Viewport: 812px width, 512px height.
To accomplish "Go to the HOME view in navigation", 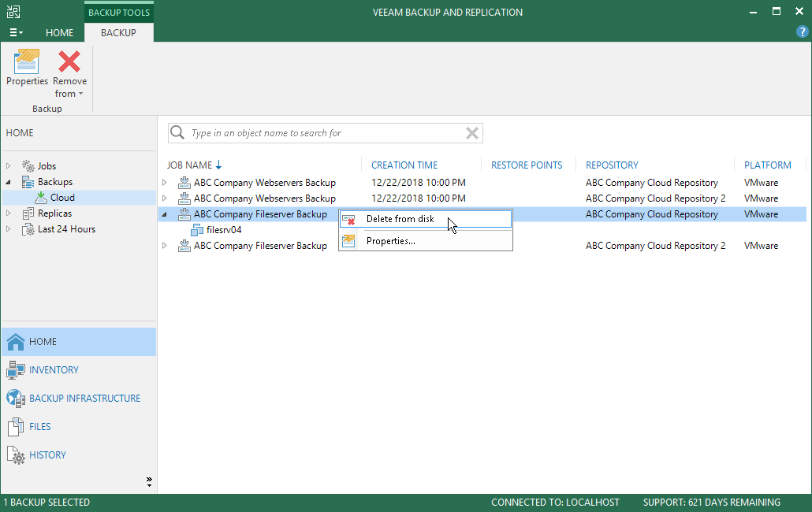I will tap(79, 342).
